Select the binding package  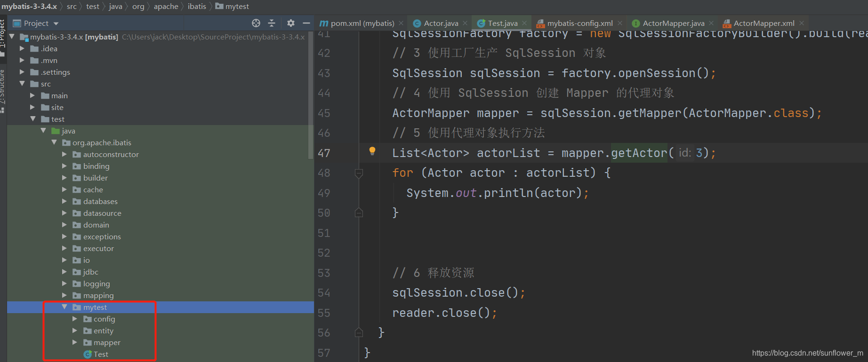pos(96,166)
